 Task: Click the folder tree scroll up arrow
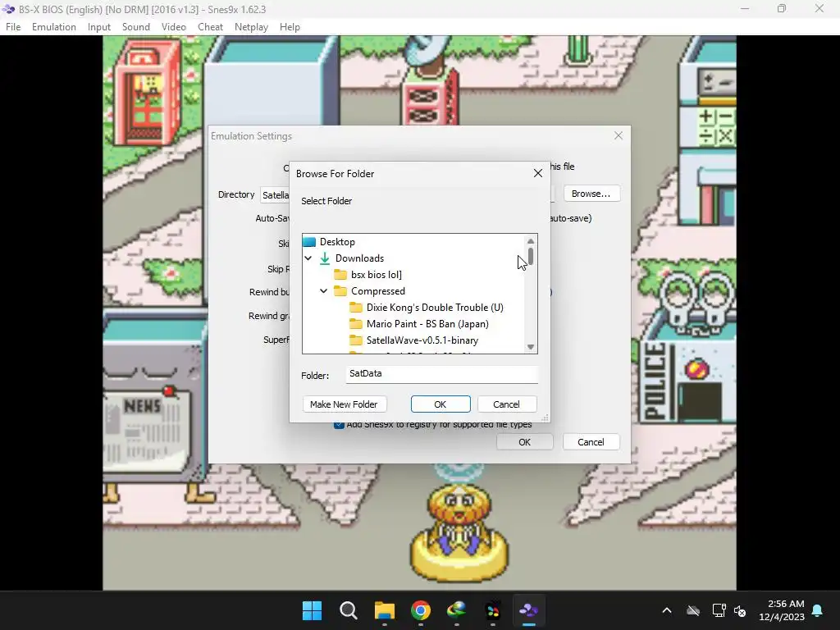pyautogui.click(x=531, y=241)
